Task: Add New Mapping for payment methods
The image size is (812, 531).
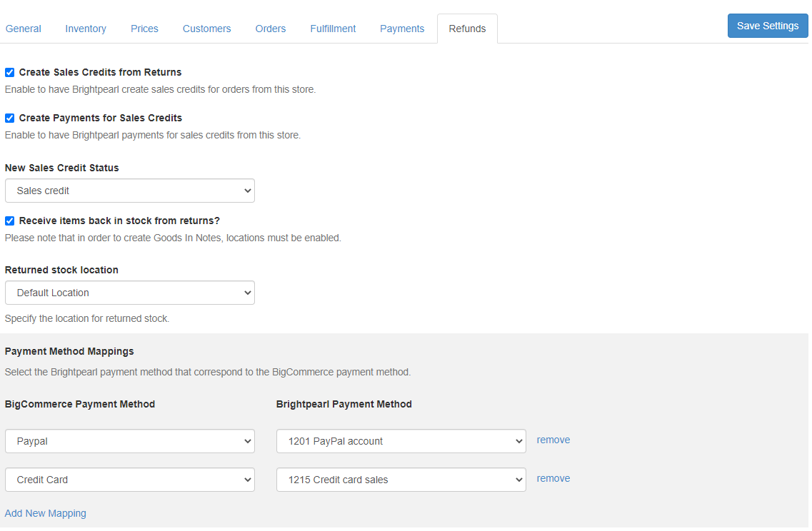Action: coord(45,513)
